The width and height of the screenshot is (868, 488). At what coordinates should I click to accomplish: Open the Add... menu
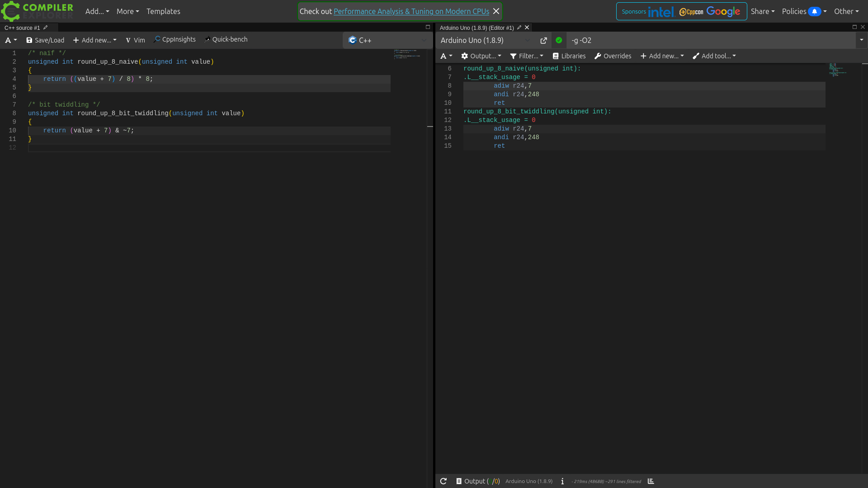click(97, 11)
